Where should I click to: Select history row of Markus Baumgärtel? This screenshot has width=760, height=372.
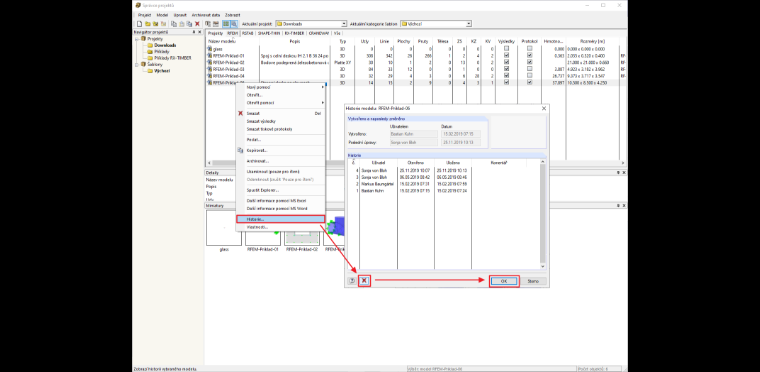[x=444, y=184]
